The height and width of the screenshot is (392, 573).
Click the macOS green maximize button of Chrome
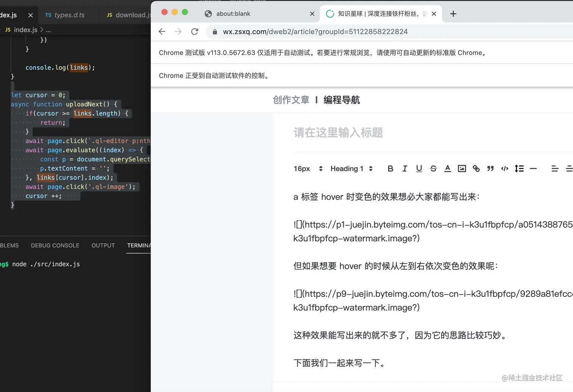point(185,12)
